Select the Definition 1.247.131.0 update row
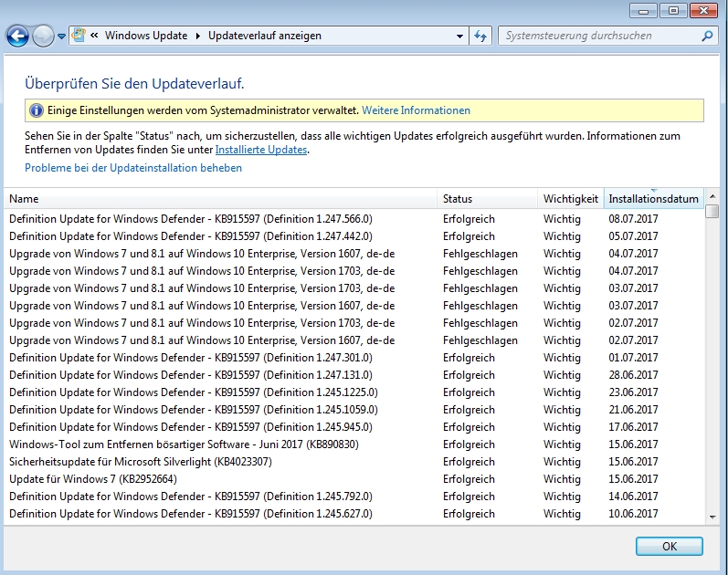The image size is (728, 575). tap(355, 375)
